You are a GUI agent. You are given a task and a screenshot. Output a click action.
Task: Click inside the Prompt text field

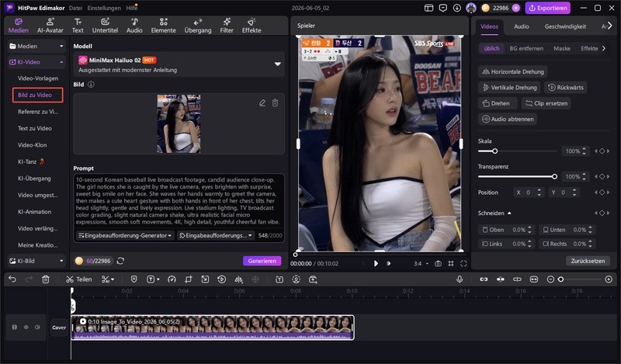point(179,201)
